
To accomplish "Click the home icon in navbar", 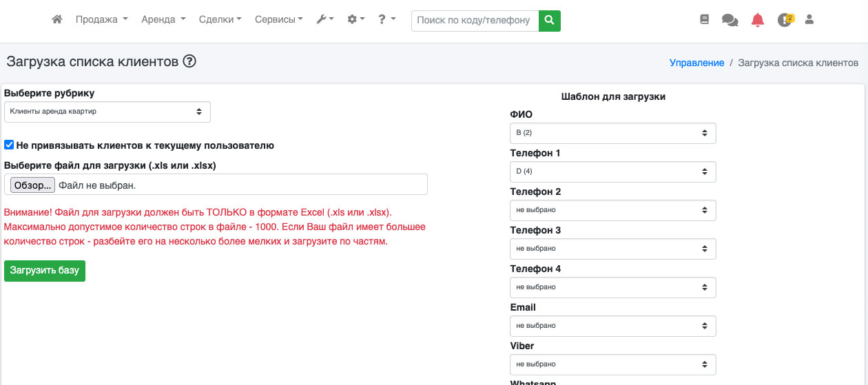I will point(57,20).
